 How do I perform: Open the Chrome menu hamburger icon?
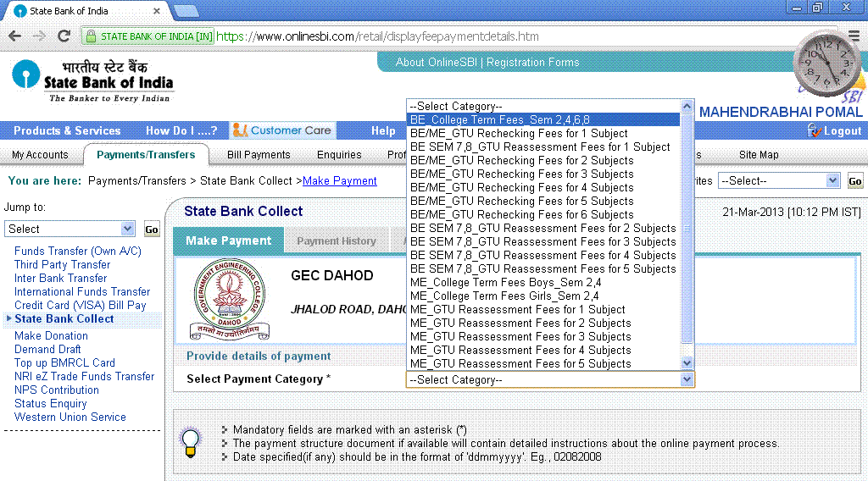(x=854, y=36)
